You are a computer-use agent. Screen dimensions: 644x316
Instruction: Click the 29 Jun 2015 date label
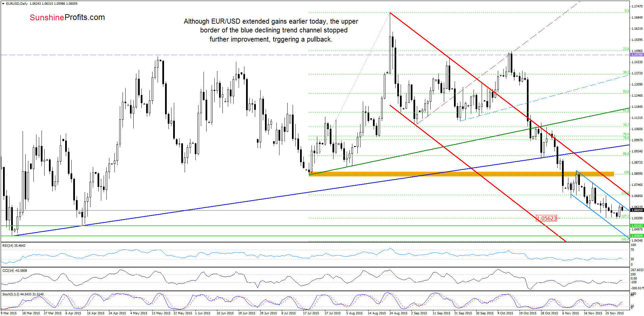coord(268,313)
